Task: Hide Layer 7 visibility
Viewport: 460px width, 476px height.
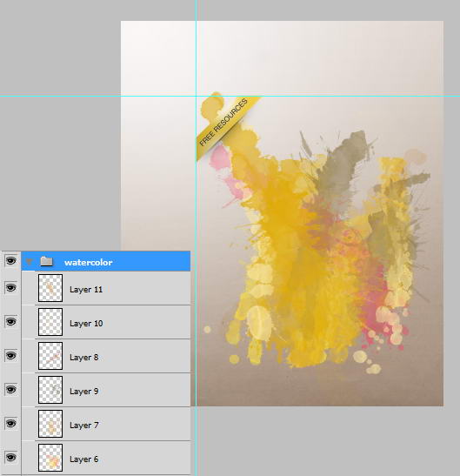Action: pyautogui.click(x=11, y=424)
